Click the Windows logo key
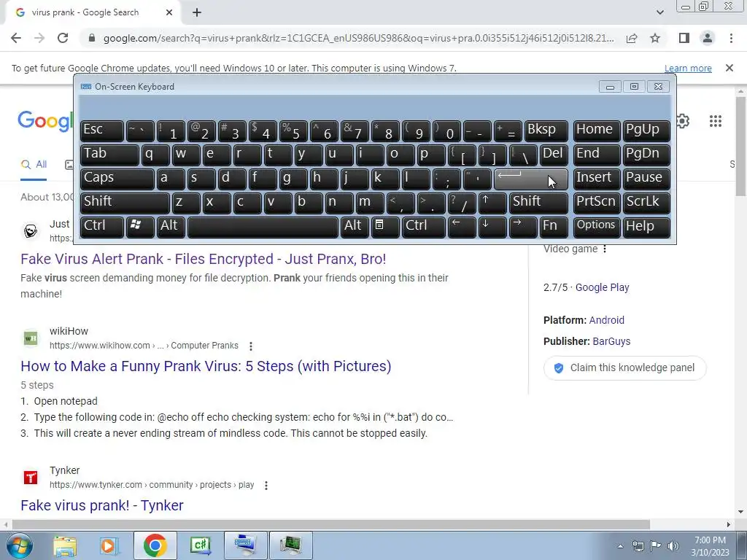 pos(140,227)
